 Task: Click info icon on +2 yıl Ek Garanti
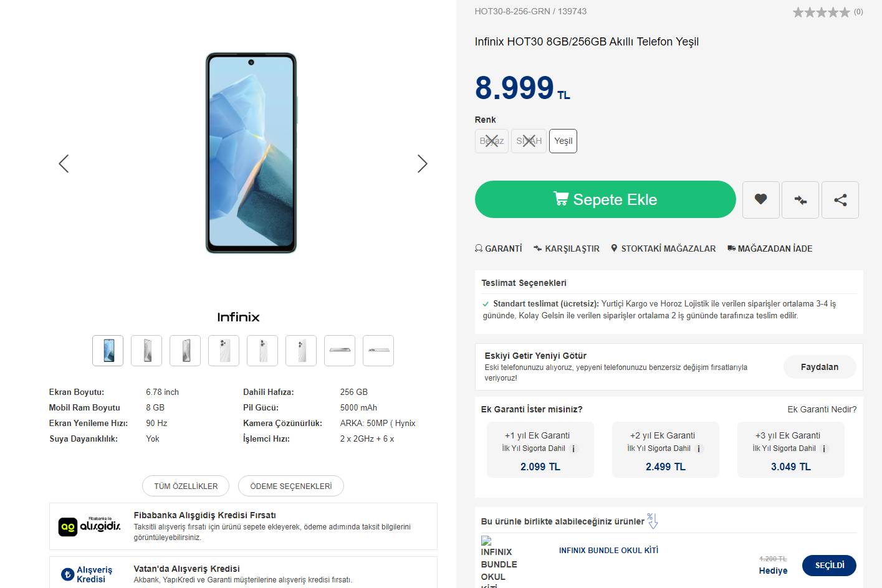(699, 448)
